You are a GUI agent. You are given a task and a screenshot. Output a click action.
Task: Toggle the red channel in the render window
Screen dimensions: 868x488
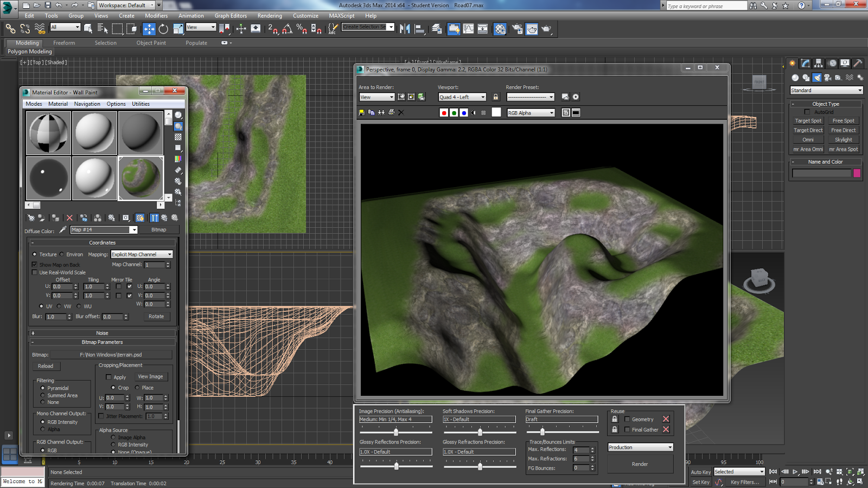coord(444,112)
